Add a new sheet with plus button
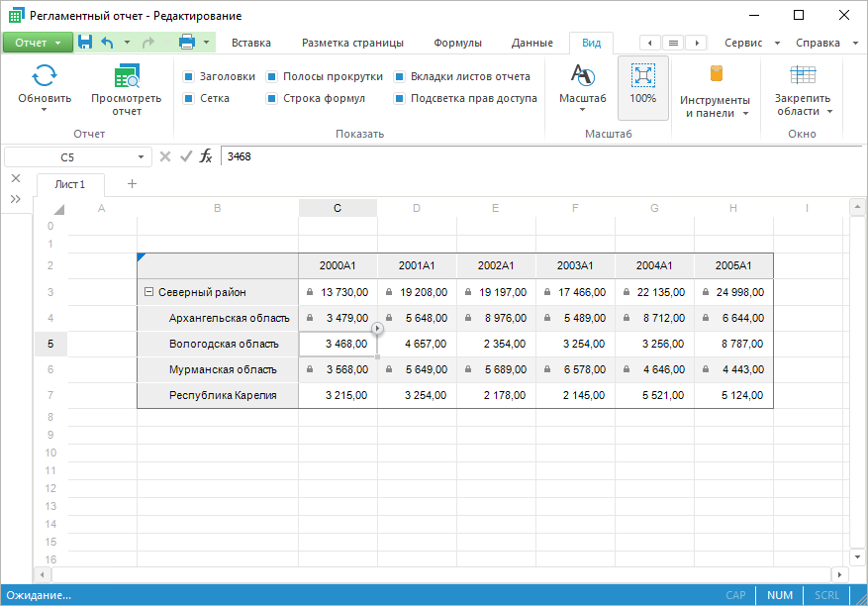Viewport: 868px width, 606px height. (132, 183)
